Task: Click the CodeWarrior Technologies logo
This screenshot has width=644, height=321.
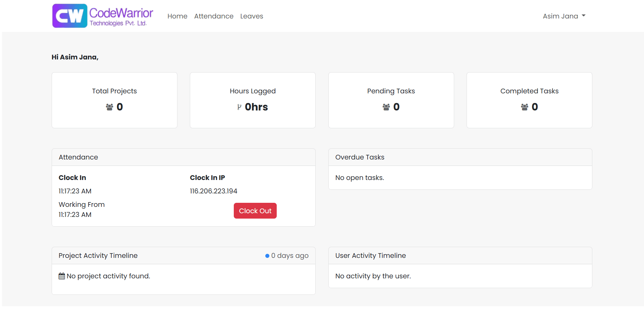Action: tap(103, 16)
